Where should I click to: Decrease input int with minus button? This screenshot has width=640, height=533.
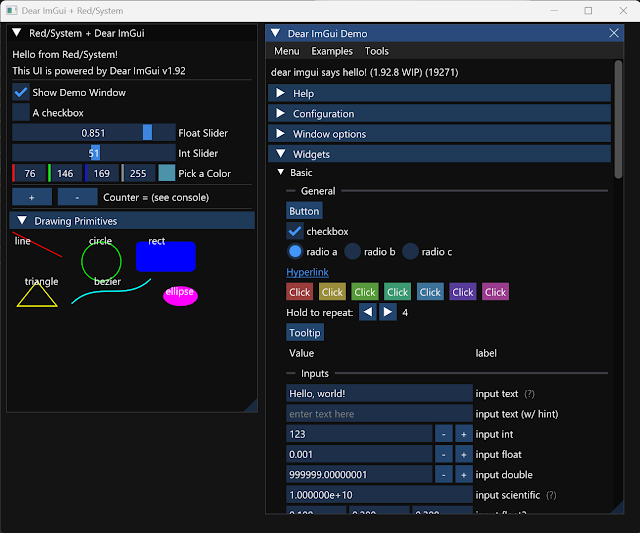pyautogui.click(x=444, y=434)
